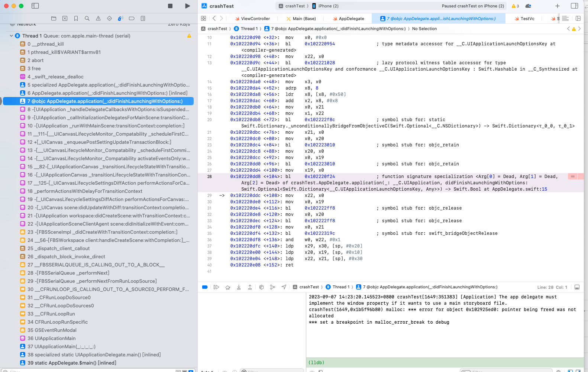Select frame 36 UIApplicationMain
Screen dimensions: 588x372
click(x=52, y=338)
